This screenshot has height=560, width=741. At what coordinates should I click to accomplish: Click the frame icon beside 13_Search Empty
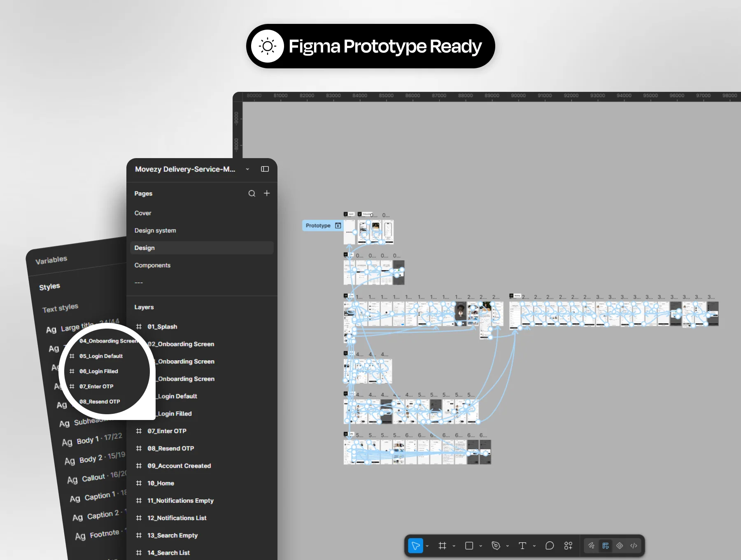tap(139, 535)
